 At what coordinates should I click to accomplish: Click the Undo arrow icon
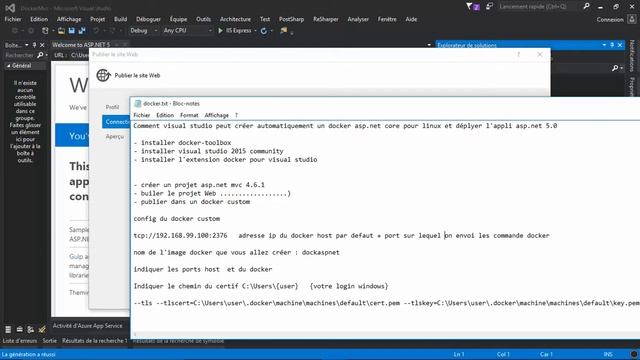(x=96, y=31)
